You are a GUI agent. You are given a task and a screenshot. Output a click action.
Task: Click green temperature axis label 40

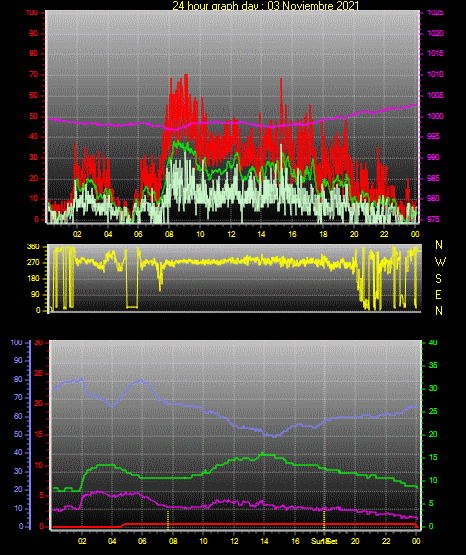(x=433, y=342)
